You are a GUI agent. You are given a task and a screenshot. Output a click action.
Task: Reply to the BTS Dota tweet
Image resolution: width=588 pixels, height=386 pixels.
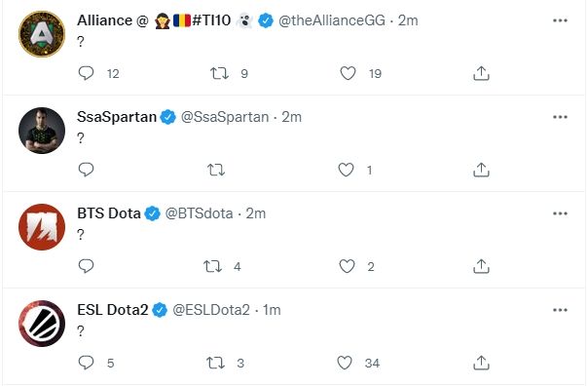[x=86, y=266]
